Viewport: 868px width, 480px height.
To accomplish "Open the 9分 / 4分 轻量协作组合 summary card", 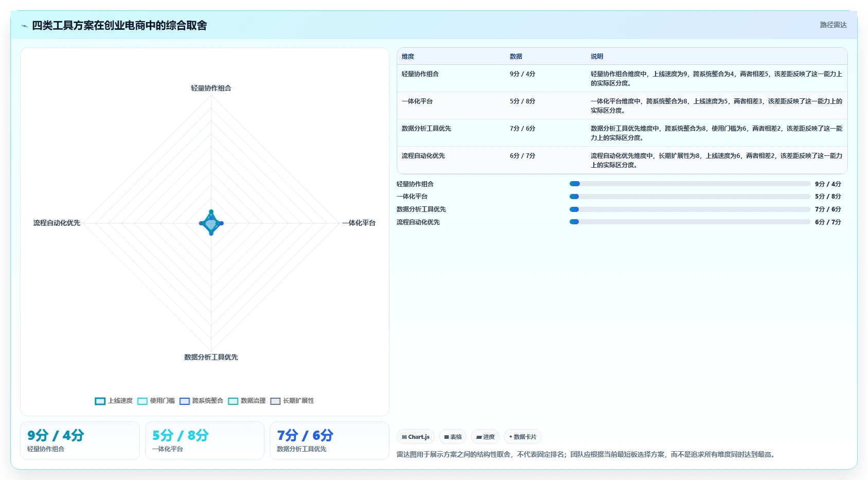I will [80, 441].
